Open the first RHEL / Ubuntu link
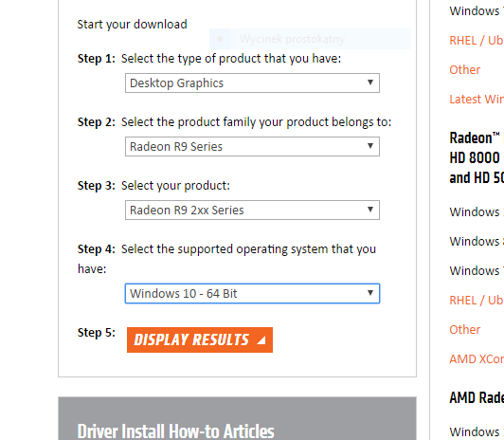Image resolution: width=504 pixels, height=440 pixels. tap(477, 41)
